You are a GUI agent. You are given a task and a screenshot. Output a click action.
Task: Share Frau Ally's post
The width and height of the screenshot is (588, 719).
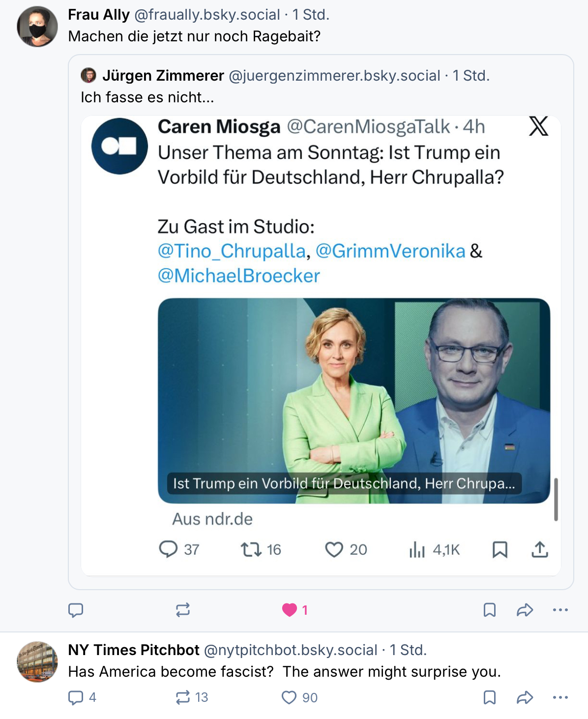(525, 610)
